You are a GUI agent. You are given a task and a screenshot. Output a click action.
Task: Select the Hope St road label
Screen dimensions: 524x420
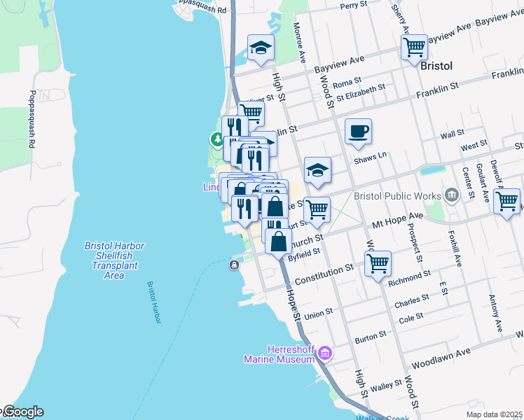pyautogui.click(x=294, y=305)
